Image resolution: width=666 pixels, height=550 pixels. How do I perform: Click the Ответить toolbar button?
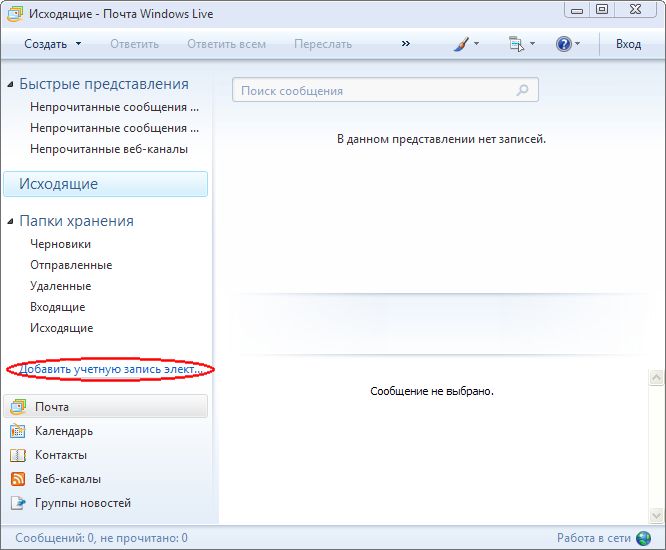[x=135, y=44]
